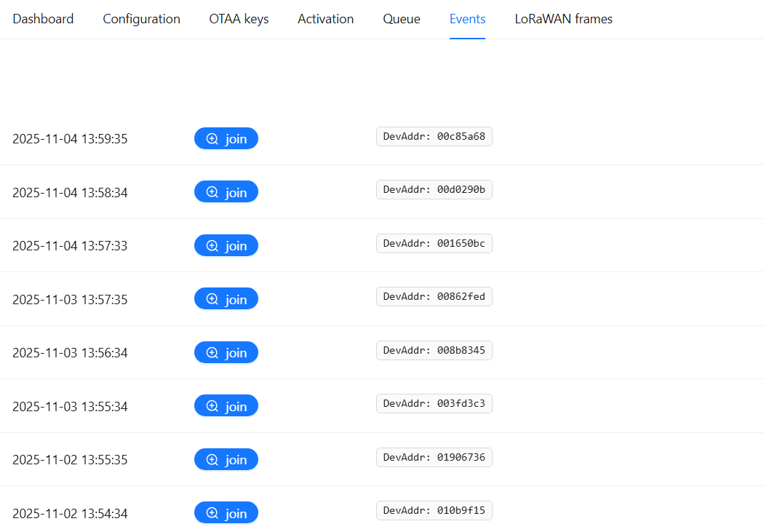
Task: Click magnifier icon on 13:56:34 join event
Action: coord(212,353)
